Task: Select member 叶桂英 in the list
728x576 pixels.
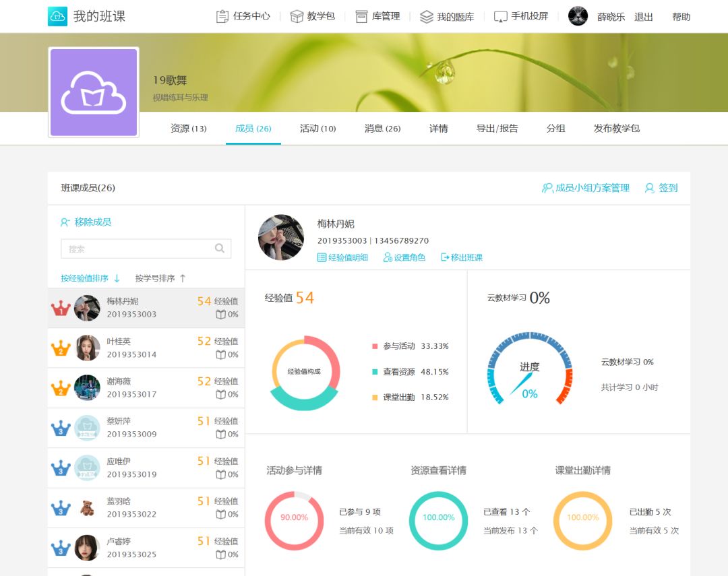Action: 146,348
